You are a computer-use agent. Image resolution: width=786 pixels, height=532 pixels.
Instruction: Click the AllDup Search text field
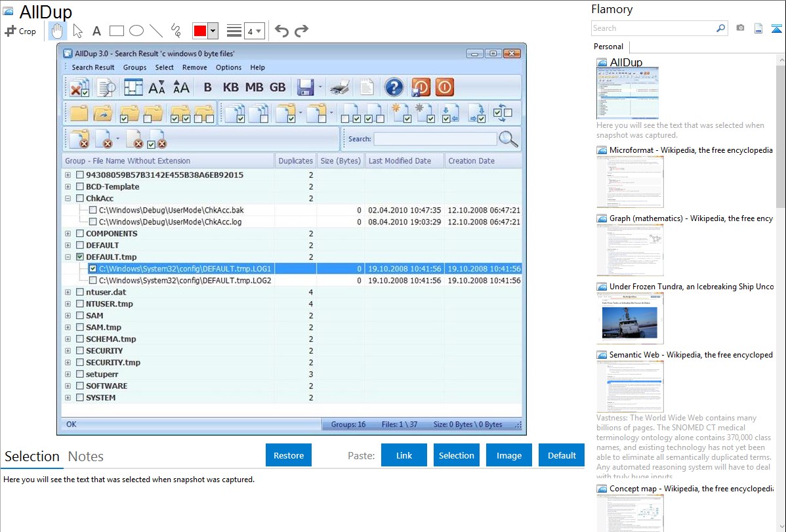click(x=435, y=139)
